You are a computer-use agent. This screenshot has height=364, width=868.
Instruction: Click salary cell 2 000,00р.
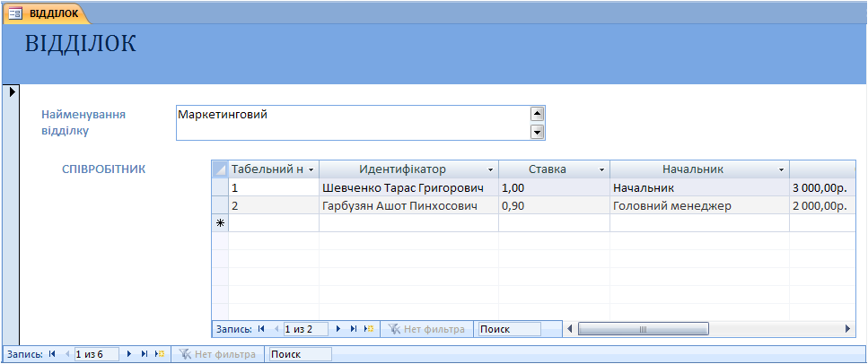click(821, 205)
